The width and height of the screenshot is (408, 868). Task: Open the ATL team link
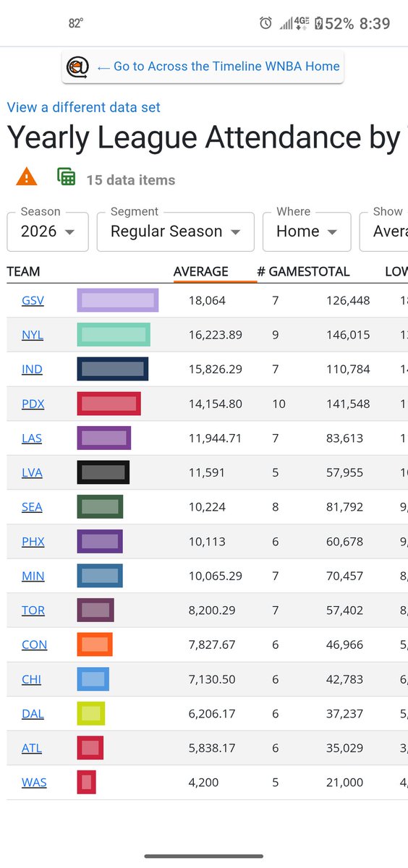click(x=32, y=748)
